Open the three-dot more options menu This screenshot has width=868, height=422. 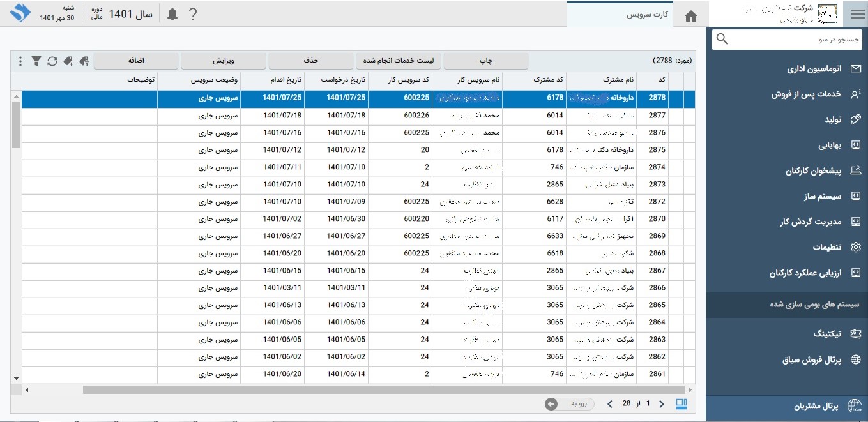[x=20, y=61]
